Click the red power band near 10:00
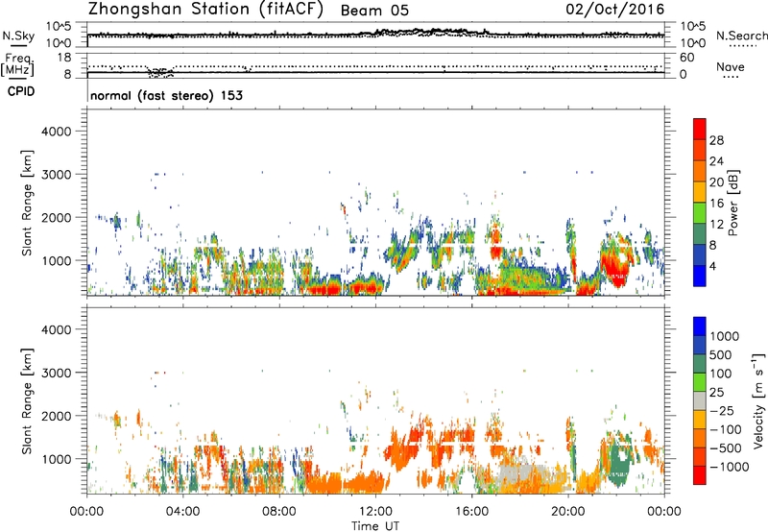768x532 pixels. click(x=323, y=289)
